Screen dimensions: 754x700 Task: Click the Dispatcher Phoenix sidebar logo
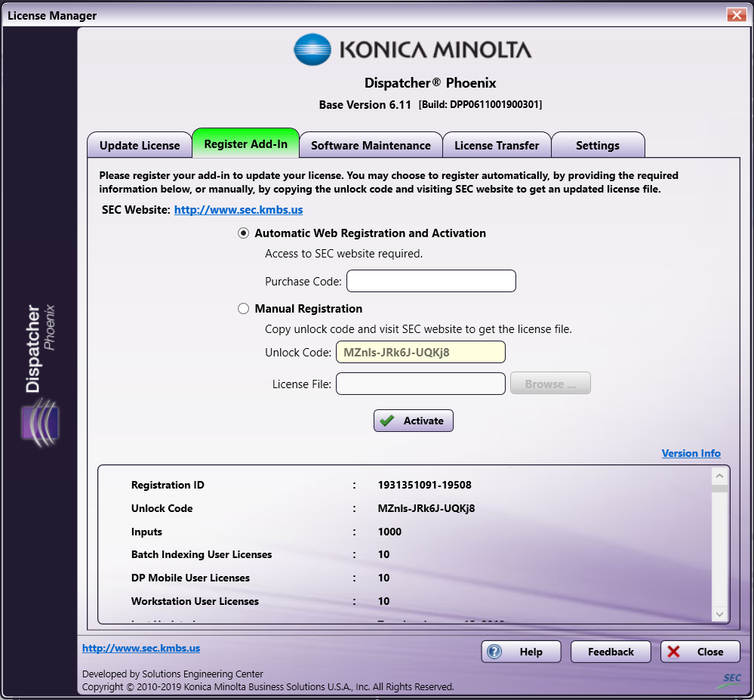41,373
